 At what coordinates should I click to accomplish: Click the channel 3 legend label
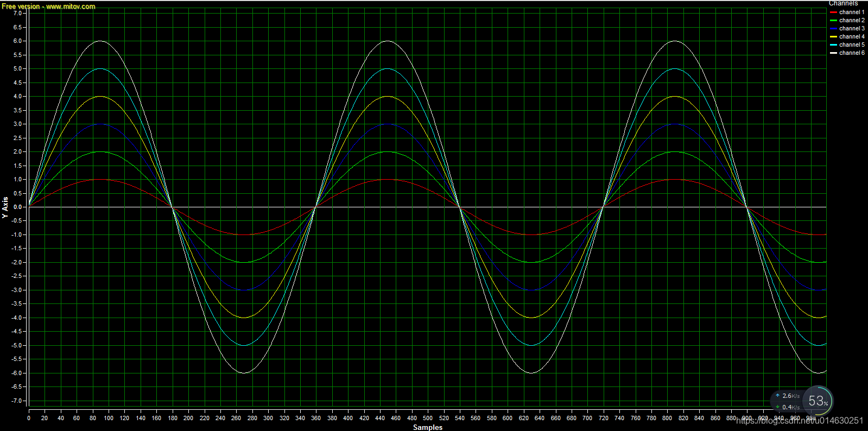852,28
